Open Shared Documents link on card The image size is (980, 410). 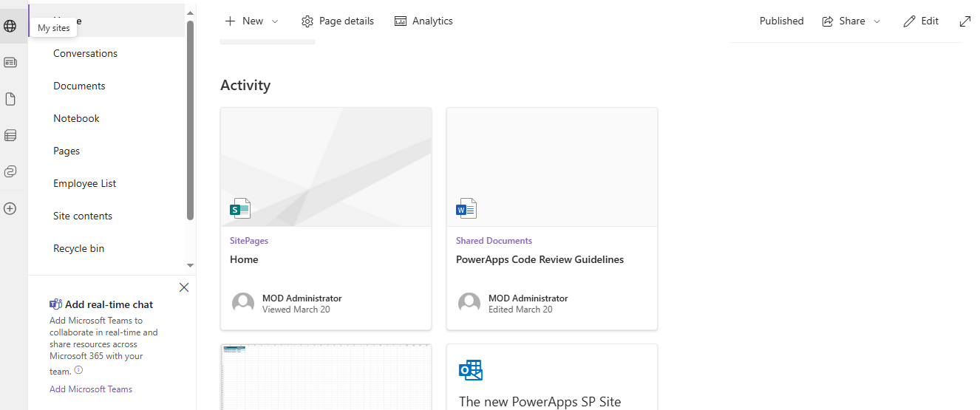(494, 241)
